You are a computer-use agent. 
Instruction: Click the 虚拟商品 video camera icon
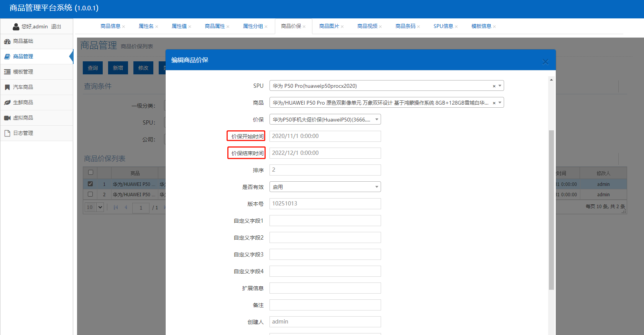point(7,118)
